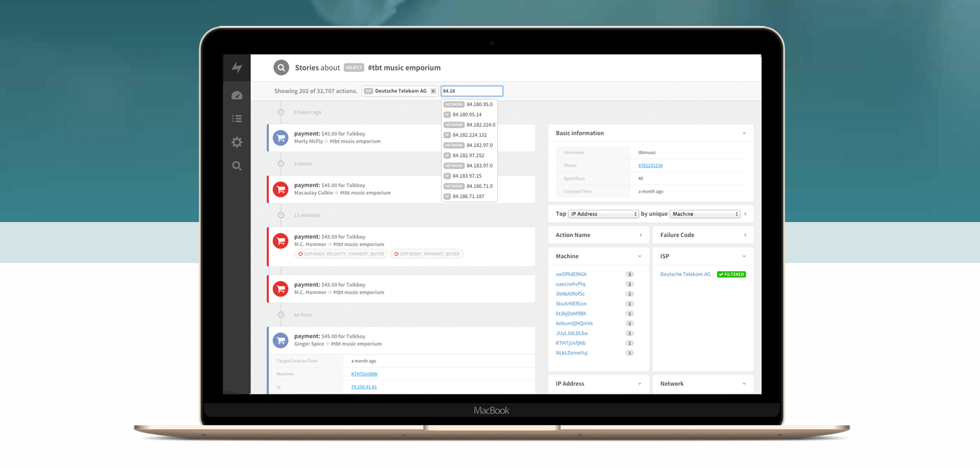Click the count badge beside vwDf9dEfAGk
The width and height of the screenshot is (980, 468).
click(x=630, y=274)
